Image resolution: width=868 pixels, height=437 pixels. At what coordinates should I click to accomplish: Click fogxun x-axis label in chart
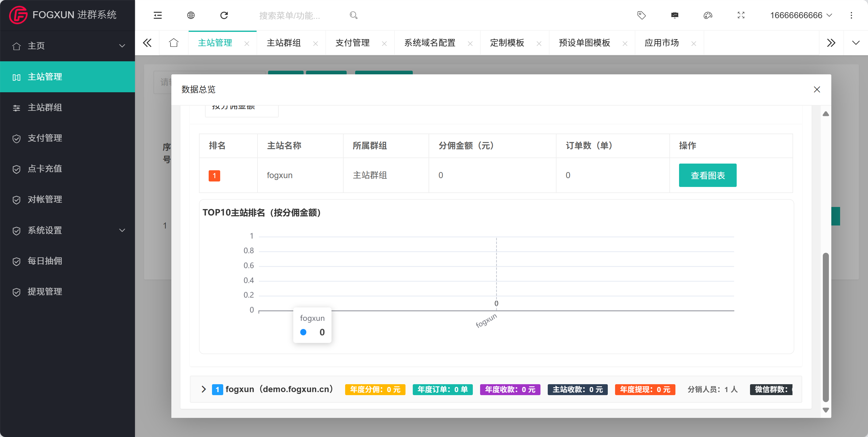pyautogui.click(x=486, y=320)
